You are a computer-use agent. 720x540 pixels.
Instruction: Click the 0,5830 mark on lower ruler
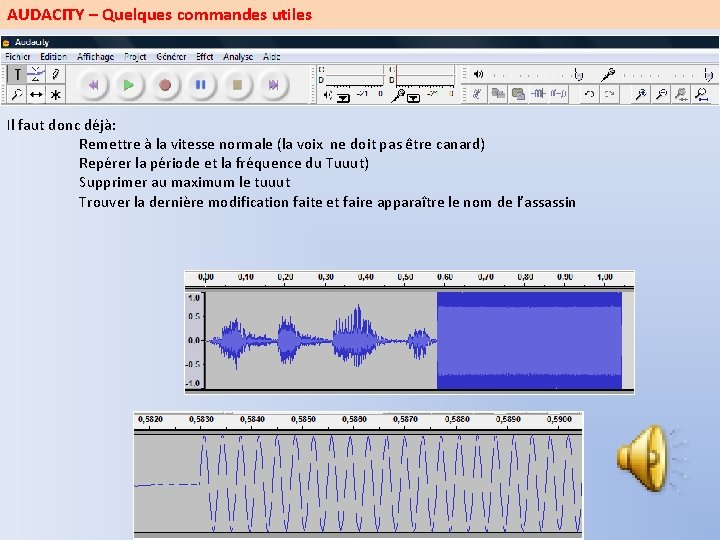[201, 419]
